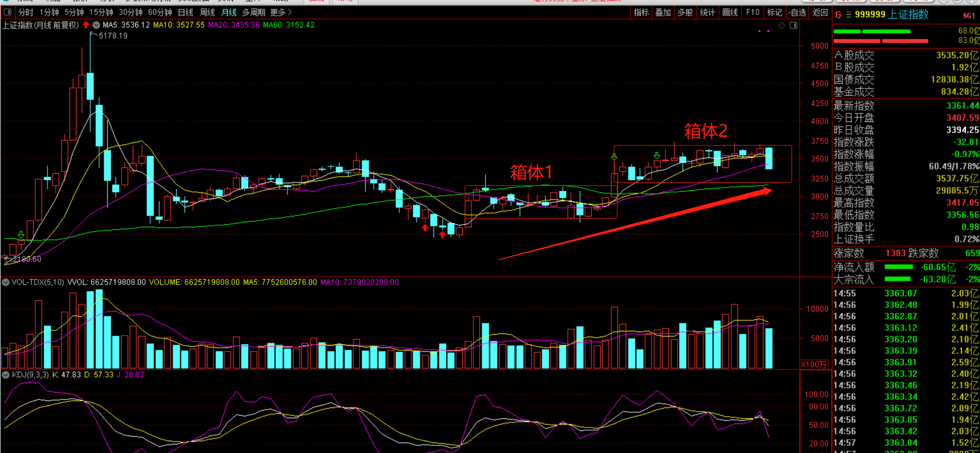Click the MA10: 3527.55 legend value
The width and height of the screenshot is (980, 453).
tap(179, 25)
